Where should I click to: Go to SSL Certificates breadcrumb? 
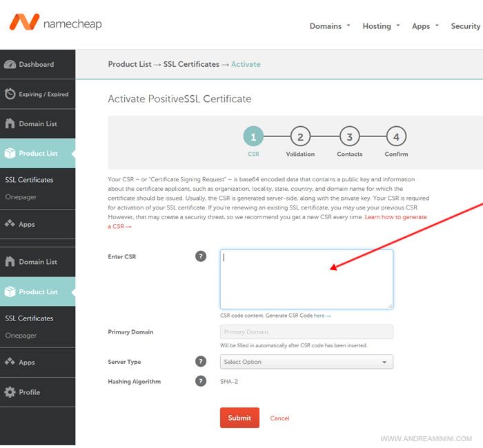(x=191, y=64)
